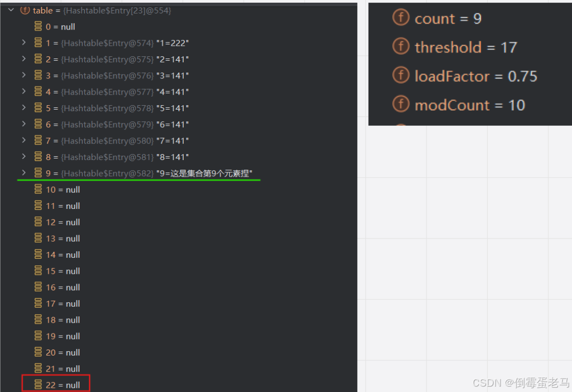Click the element icon beside 10 = null
The height and width of the screenshot is (392, 572).
[x=37, y=189]
